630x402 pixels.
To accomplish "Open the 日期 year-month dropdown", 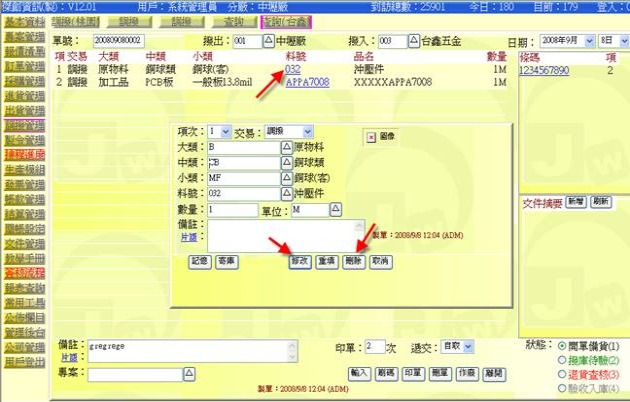I will [x=588, y=43].
